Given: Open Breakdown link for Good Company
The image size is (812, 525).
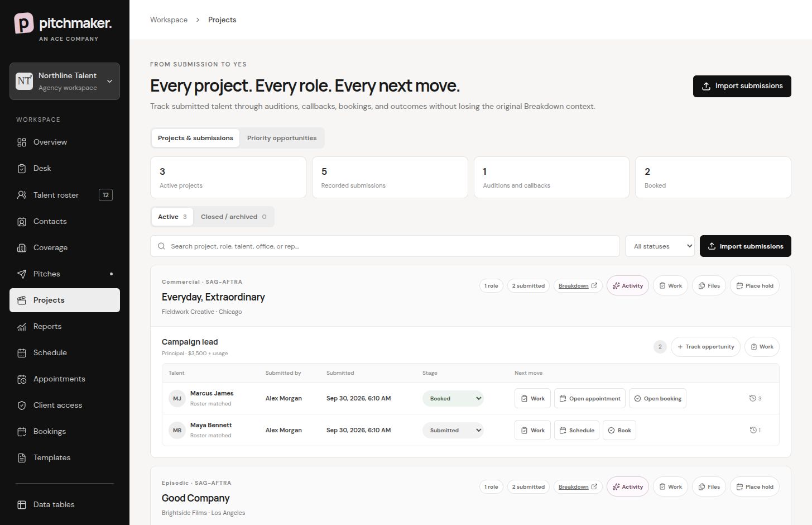Looking at the screenshot, I should tap(578, 486).
